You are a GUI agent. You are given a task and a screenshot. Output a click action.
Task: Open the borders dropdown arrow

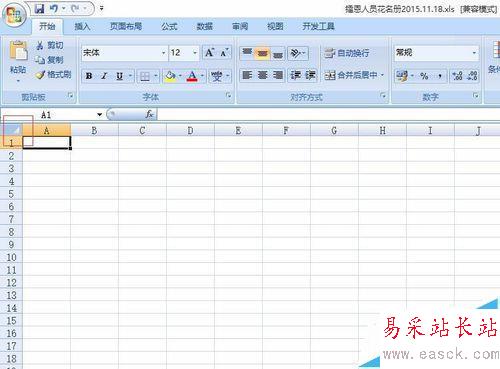[156, 77]
